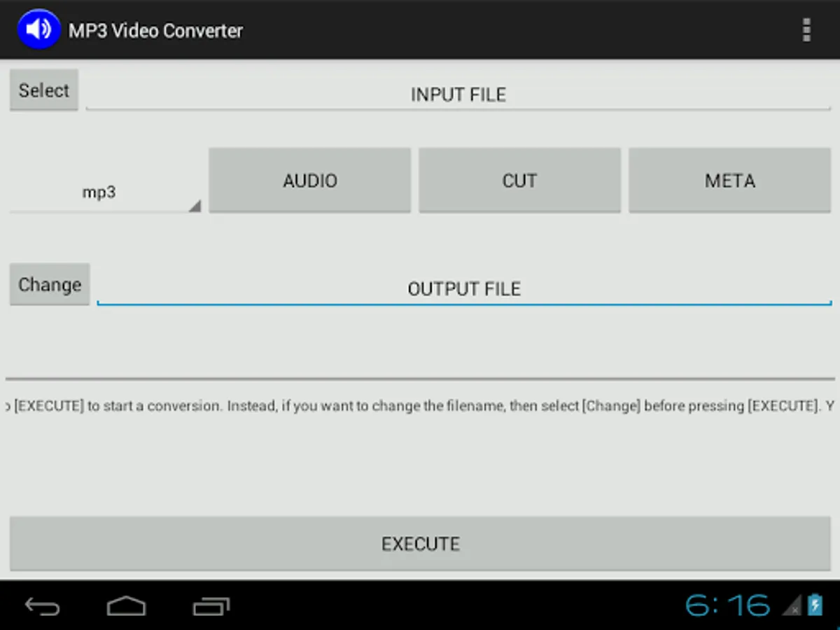Click the Select input file button
840x630 pixels.
(x=44, y=90)
